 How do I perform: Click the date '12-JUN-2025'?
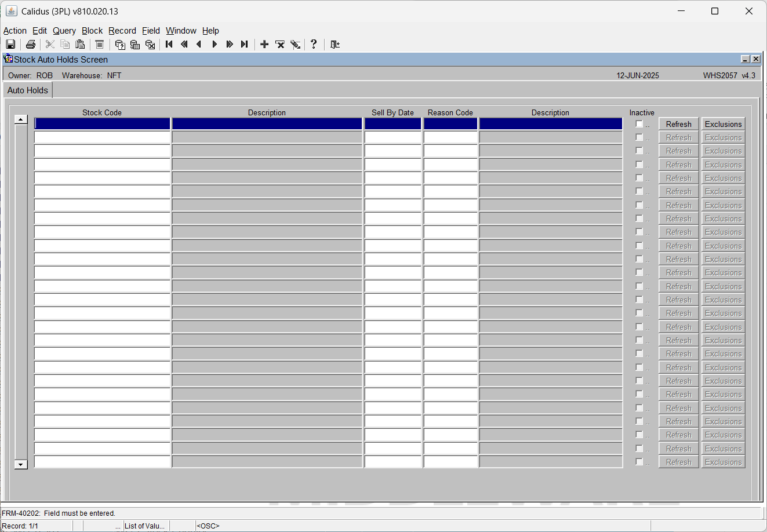(x=638, y=75)
